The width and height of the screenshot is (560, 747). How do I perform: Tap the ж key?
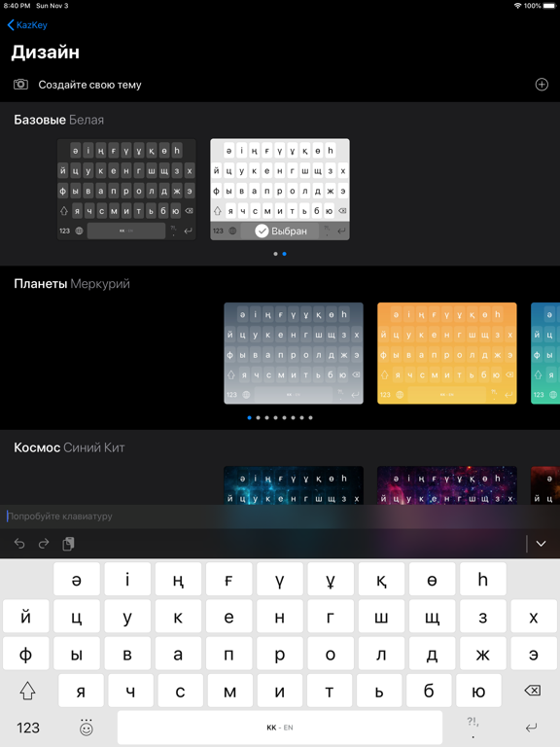pos(483,654)
